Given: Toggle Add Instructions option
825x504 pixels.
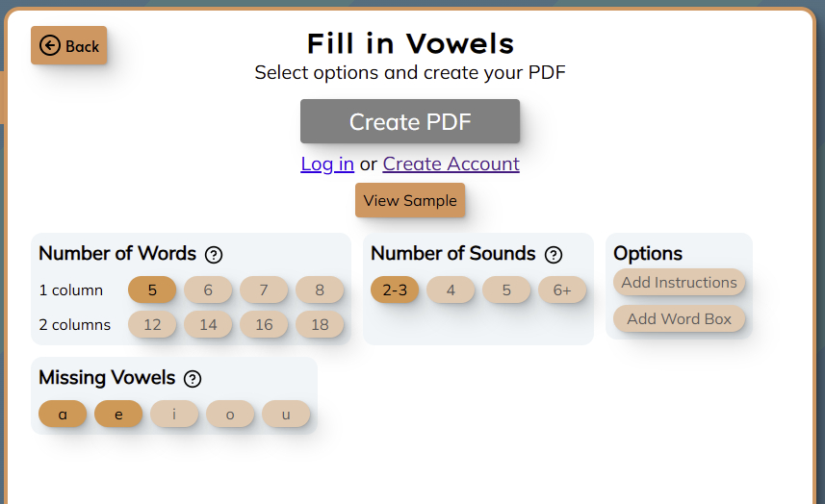Looking at the screenshot, I should click(x=679, y=283).
